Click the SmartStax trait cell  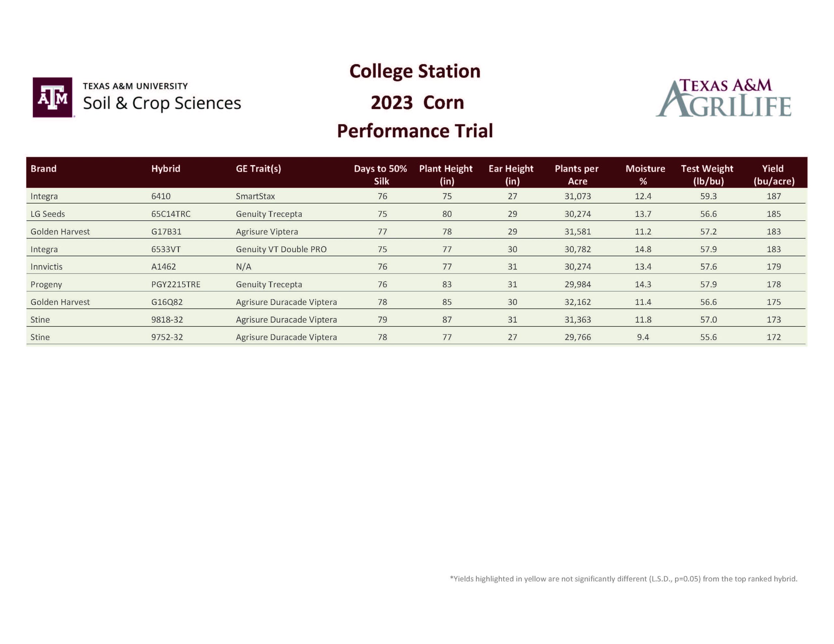click(255, 196)
